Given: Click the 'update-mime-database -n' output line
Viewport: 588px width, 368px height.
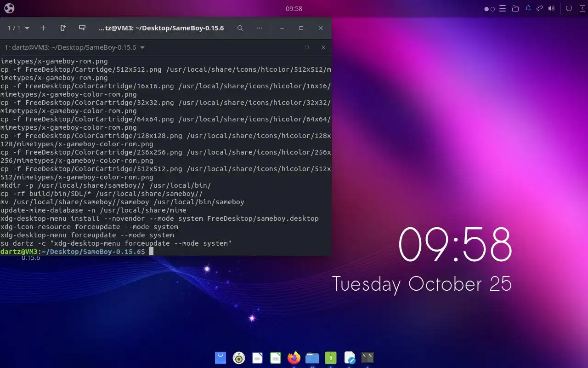Looking at the screenshot, I should (93, 210).
